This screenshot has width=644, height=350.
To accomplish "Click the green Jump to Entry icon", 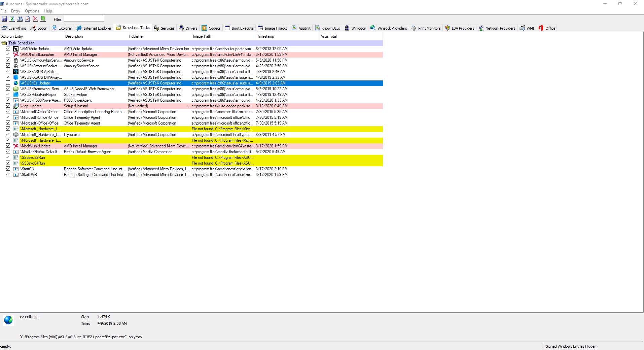I will 43,19.
